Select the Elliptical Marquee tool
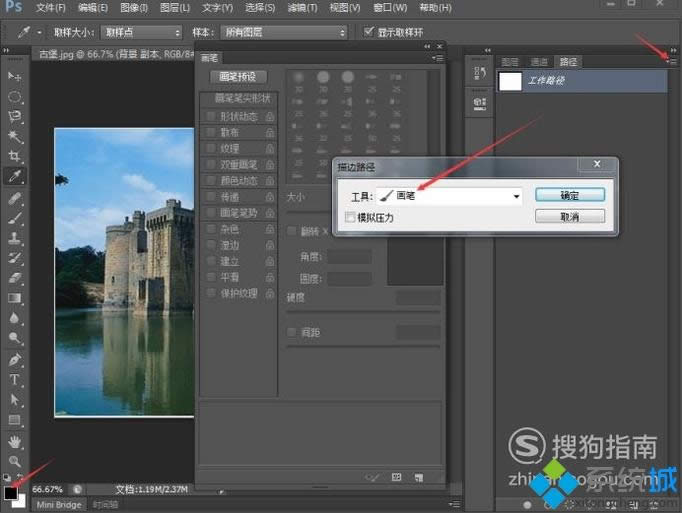This screenshot has width=682, height=513. pyautogui.click(x=14, y=97)
